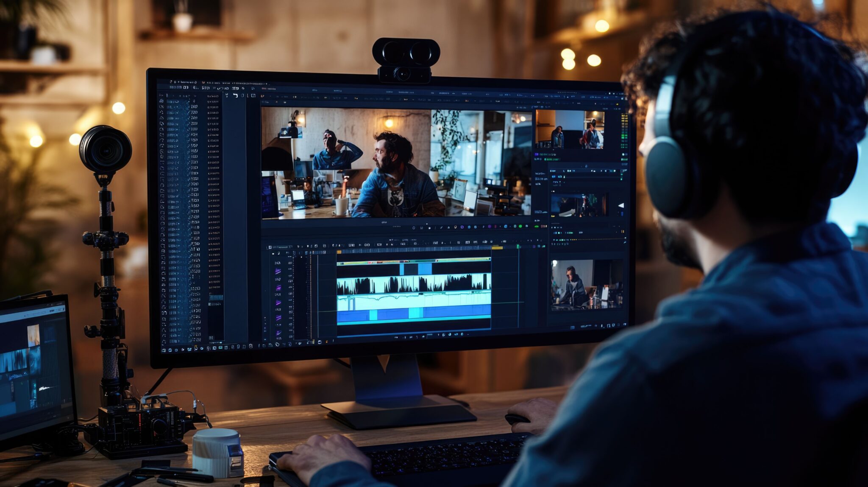Click the purple ring icon in the viewer toolbar
The width and height of the screenshot is (868, 487).
click(490, 227)
